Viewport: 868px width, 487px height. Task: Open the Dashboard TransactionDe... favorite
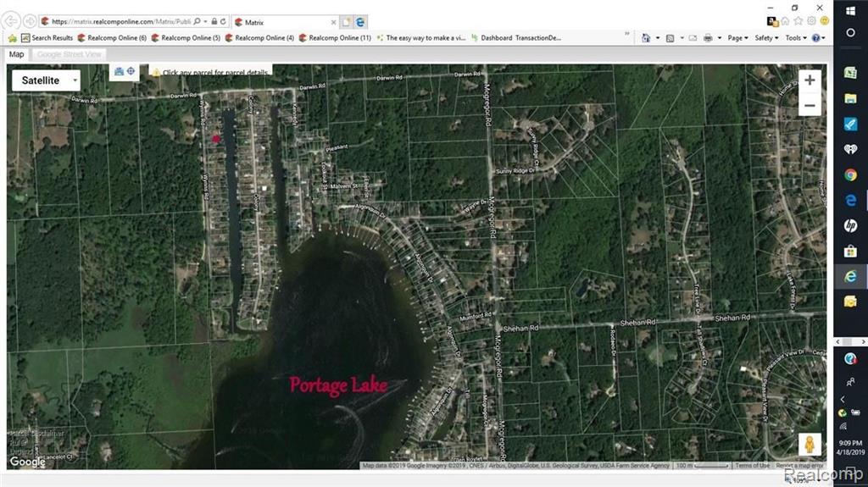tap(516, 38)
